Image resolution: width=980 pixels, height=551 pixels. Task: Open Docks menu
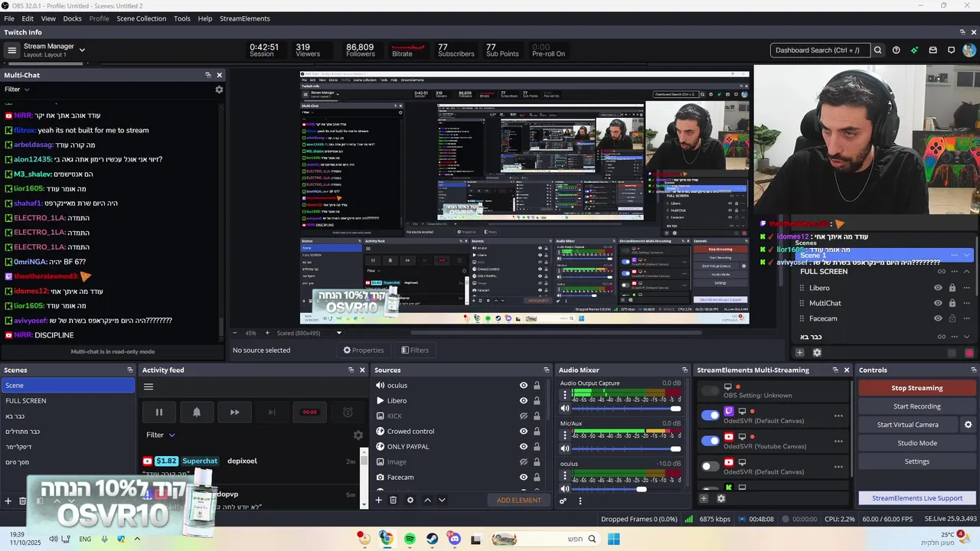click(72, 18)
